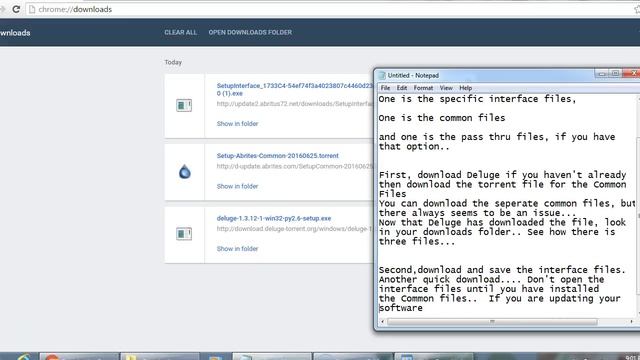This screenshot has height=360, width=640.
Task: Show the Abrites Common torrent in folder
Action: [x=237, y=186]
